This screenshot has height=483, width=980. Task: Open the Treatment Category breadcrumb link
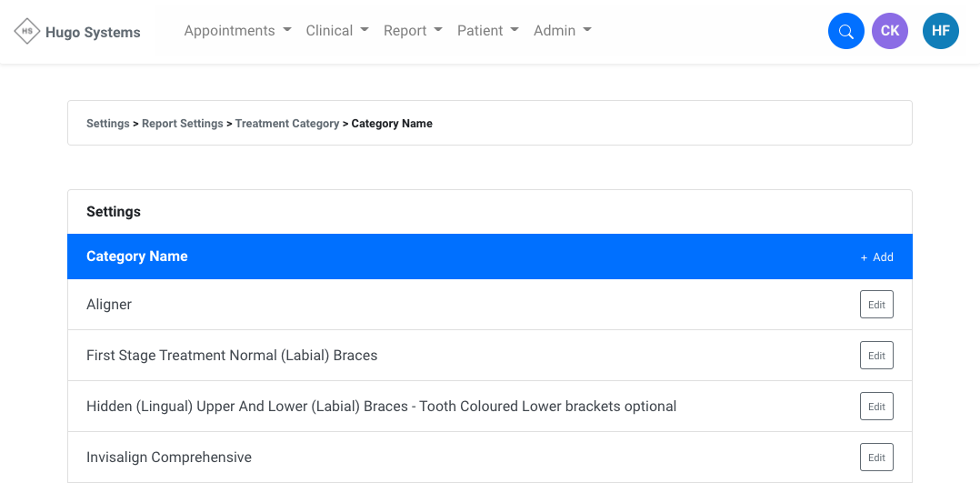tap(287, 124)
